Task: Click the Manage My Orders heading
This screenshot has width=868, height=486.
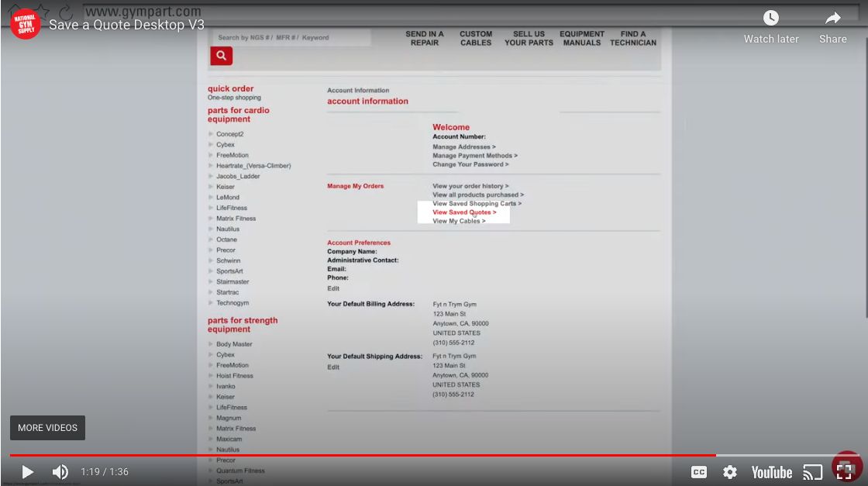Action: pos(356,186)
